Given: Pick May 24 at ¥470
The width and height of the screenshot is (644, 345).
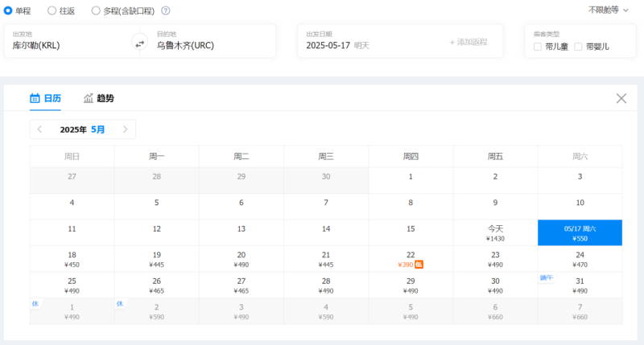Looking at the screenshot, I should tap(580, 259).
